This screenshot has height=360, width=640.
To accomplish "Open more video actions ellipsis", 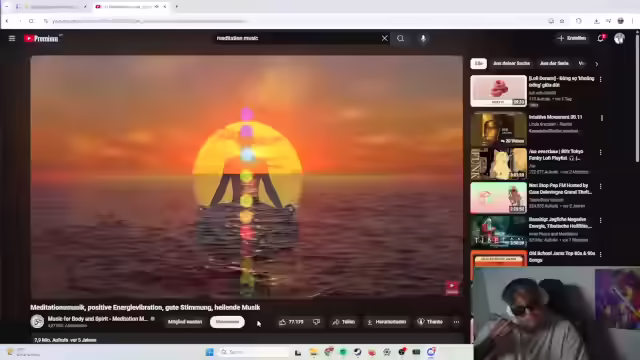I will click(456, 322).
